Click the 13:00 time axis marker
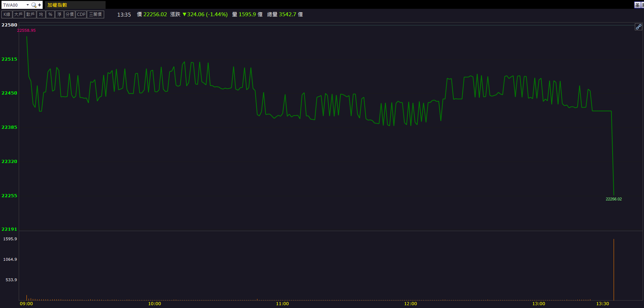644x308 pixels. click(x=538, y=304)
